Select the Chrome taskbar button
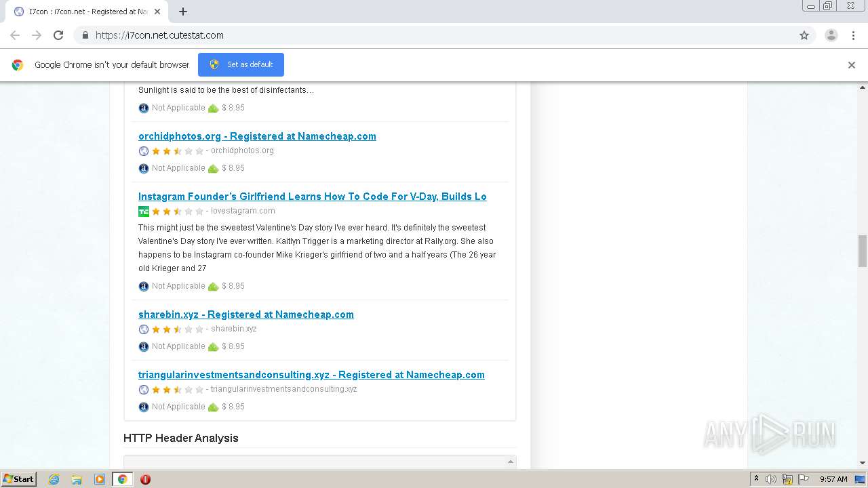Screen dimensions: 868x488 point(123,479)
